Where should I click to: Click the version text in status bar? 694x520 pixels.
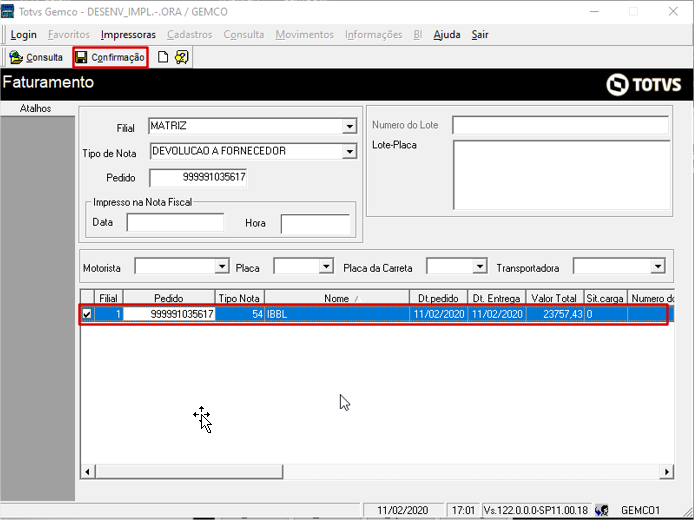click(536, 510)
